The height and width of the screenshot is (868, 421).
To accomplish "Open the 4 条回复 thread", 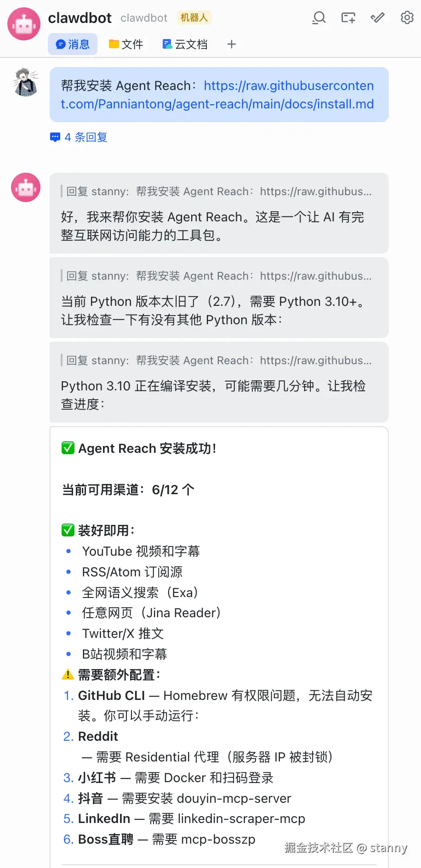I will point(85,137).
